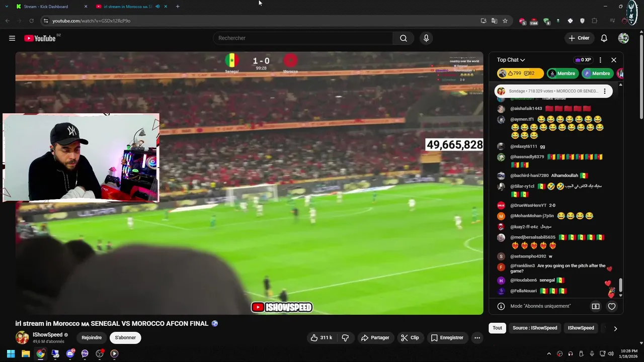Reload the page

(x=31, y=21)
